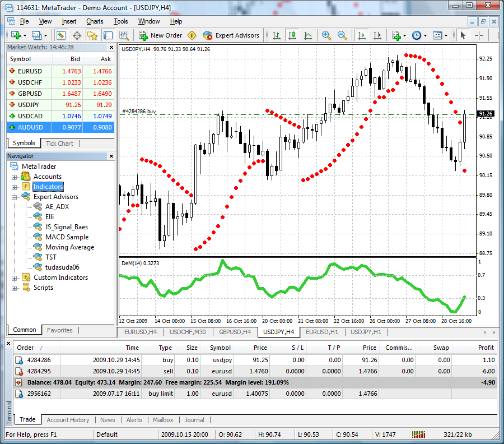This screenshot has height=444, width=504.
Task: Open the Tools menu
Action: [121, 21]
